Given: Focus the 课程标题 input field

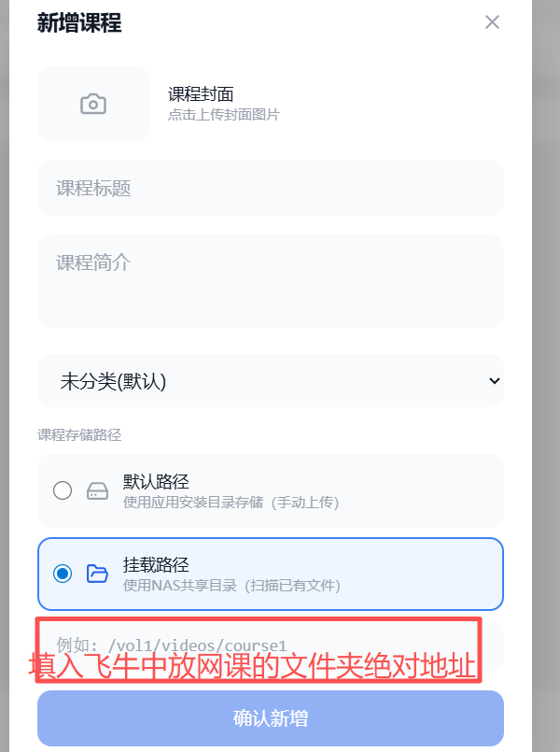Looking at the screenshot, I should 271,188.
